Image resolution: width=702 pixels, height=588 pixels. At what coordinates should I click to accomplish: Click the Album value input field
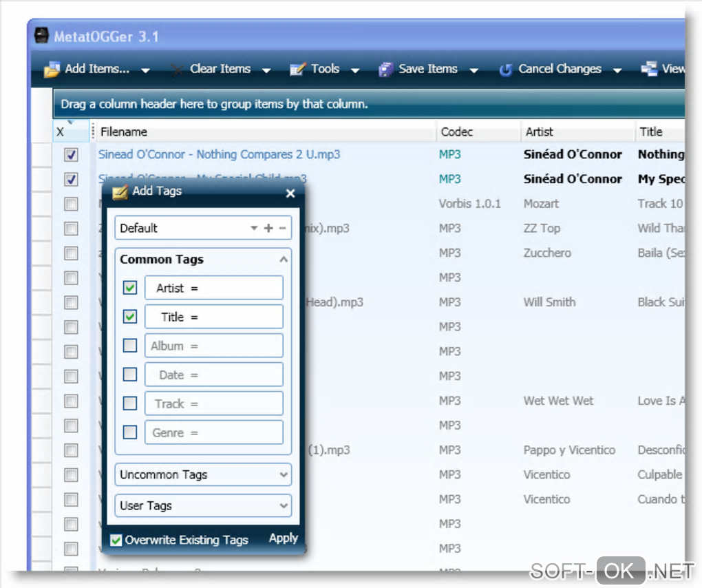pyautogui.click(x=214, y=345)
